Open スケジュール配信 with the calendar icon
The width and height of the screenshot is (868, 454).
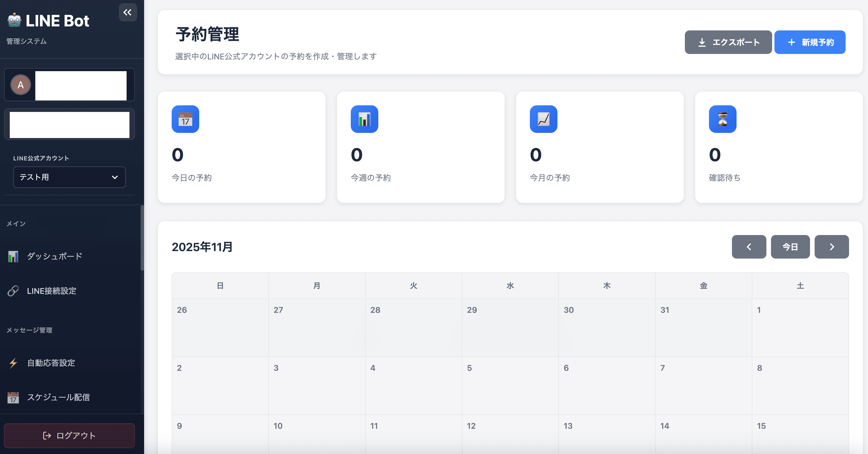(x=13, y=398)
